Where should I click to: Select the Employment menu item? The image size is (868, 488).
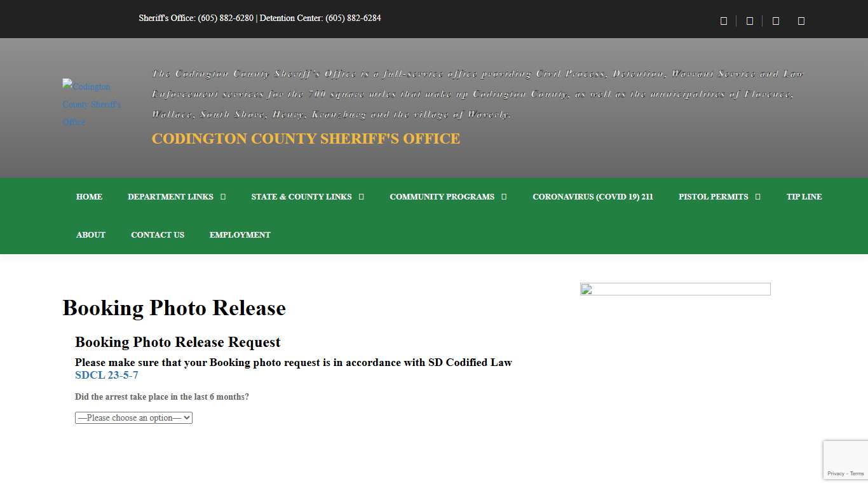(240, 235)
